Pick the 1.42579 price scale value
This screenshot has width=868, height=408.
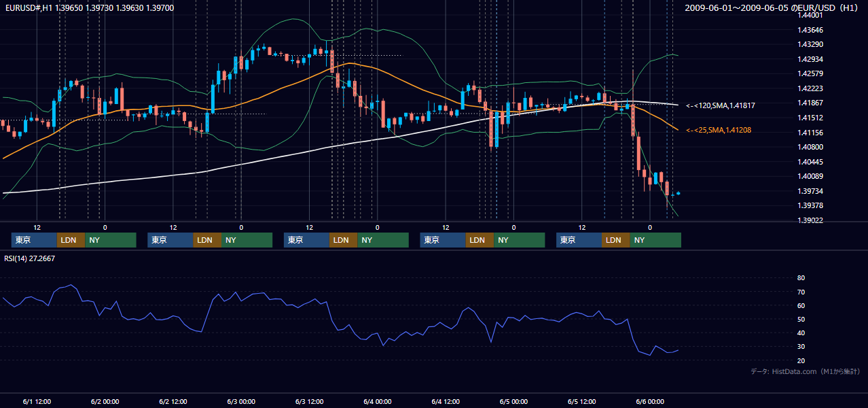[810, 73]
